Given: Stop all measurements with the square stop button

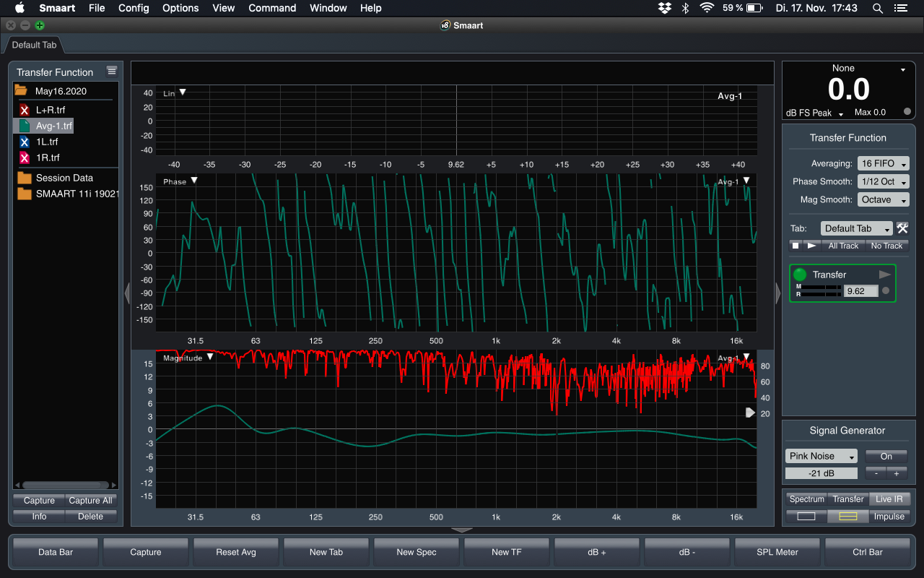Looking at the screenshot, I should coord(796,246).
